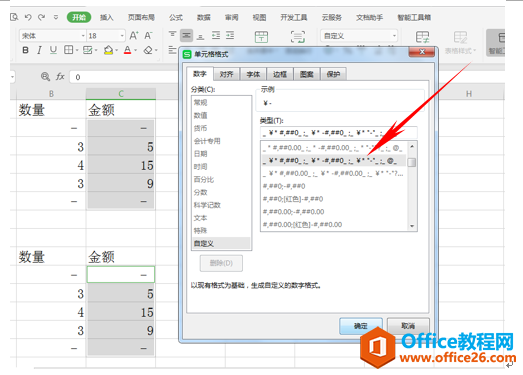Image resolution: width=523 pixels, height=375 pixels.
Task: Open the font color dropdown arrow
Action: (x=135, y=50)
